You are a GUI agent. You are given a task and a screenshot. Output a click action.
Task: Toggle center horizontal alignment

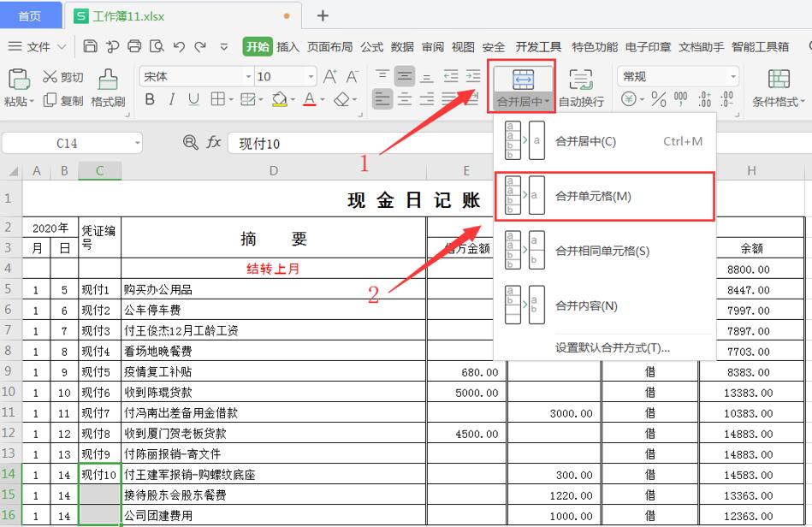405,99
